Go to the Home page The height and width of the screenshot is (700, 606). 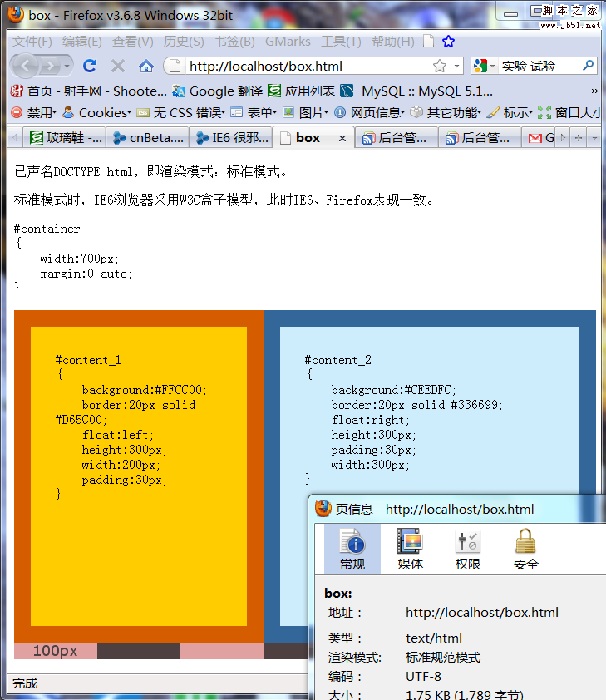(x=146, y=66)
